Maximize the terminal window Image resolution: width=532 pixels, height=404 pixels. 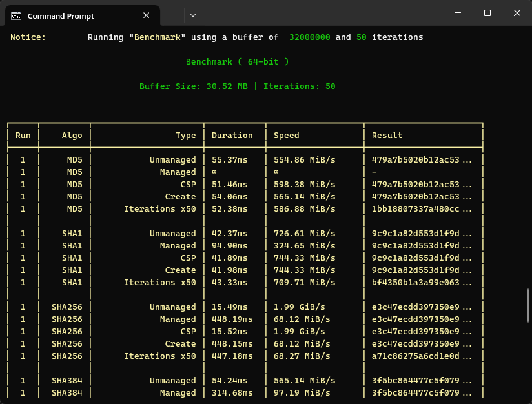click(487, 13)
